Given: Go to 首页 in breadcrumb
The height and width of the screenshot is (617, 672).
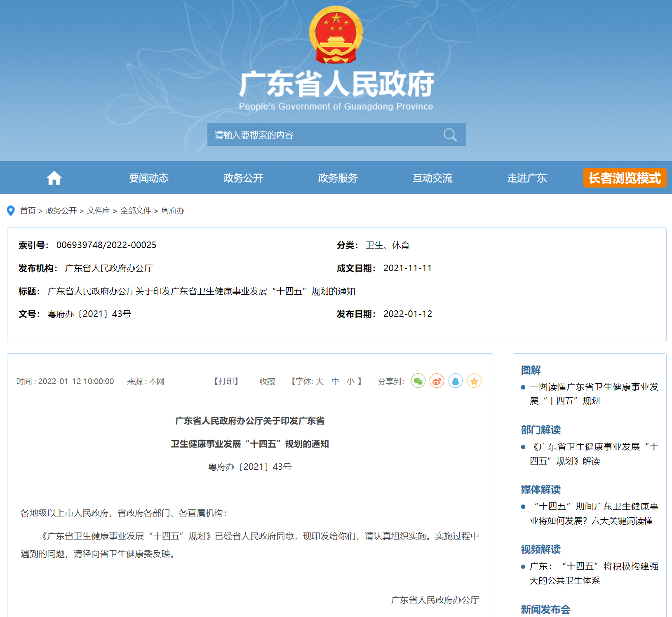Looking at the screenshot, I should [x=28, y=211].
